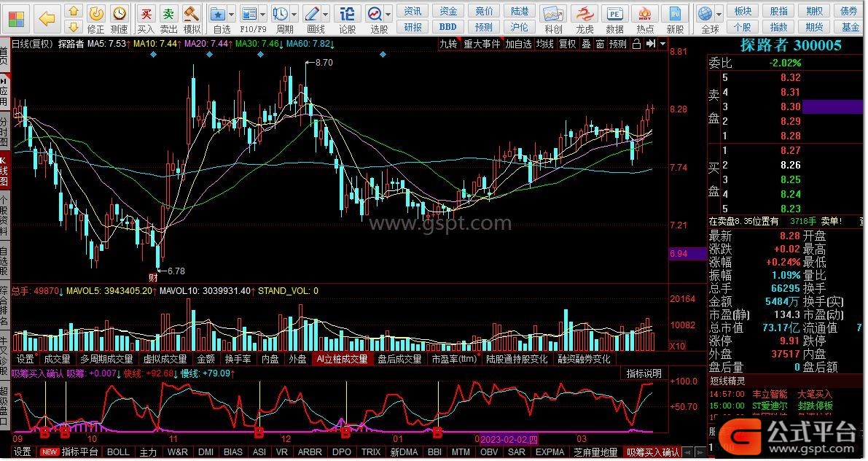This screenshot has height=461, width=868.
Task: Click the 板块 sector button
Action: (x=743, y=11)
